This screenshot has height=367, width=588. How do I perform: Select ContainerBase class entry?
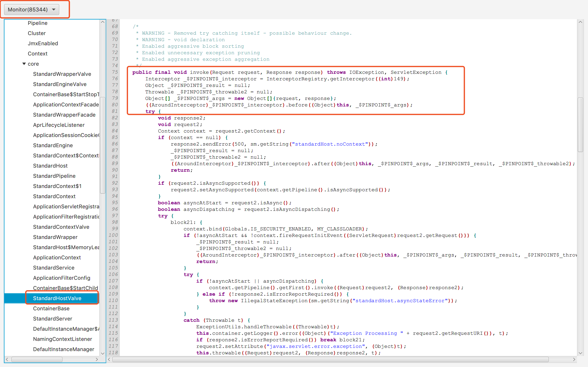51,308
